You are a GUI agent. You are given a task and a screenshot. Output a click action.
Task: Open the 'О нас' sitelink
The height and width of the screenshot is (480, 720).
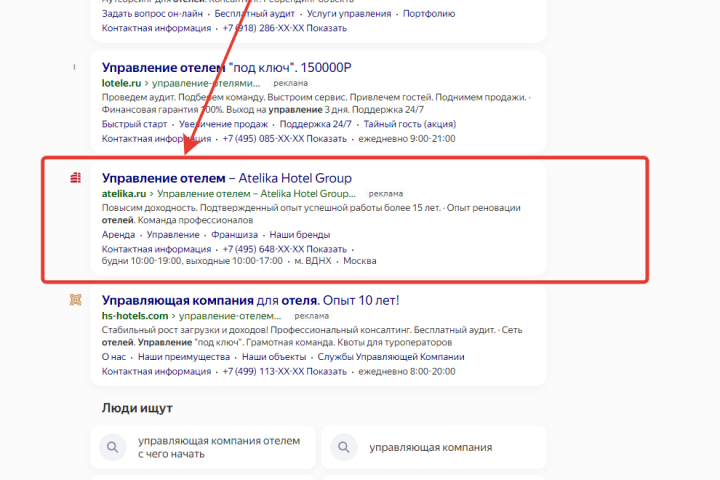click(113, 357)
